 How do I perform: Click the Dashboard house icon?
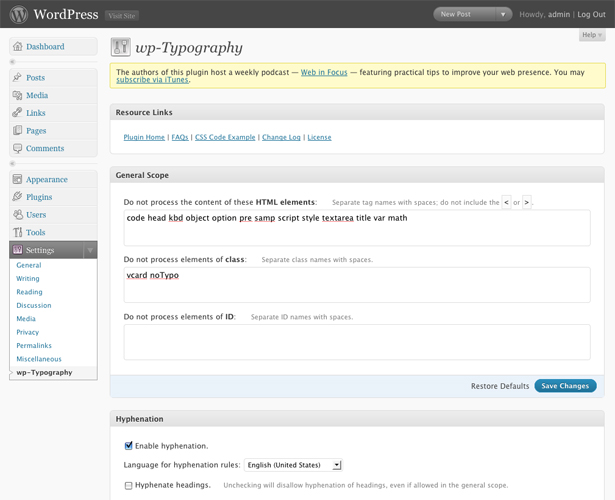tap(17, 46)
